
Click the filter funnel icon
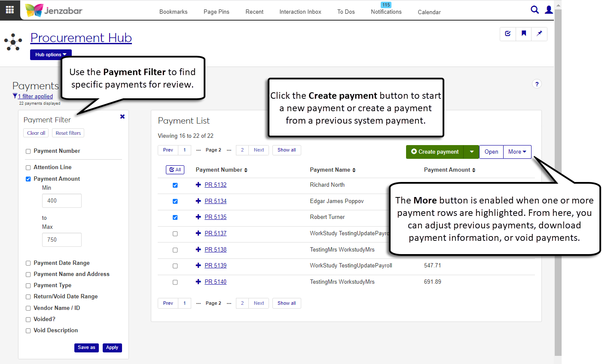coord(15,96)
